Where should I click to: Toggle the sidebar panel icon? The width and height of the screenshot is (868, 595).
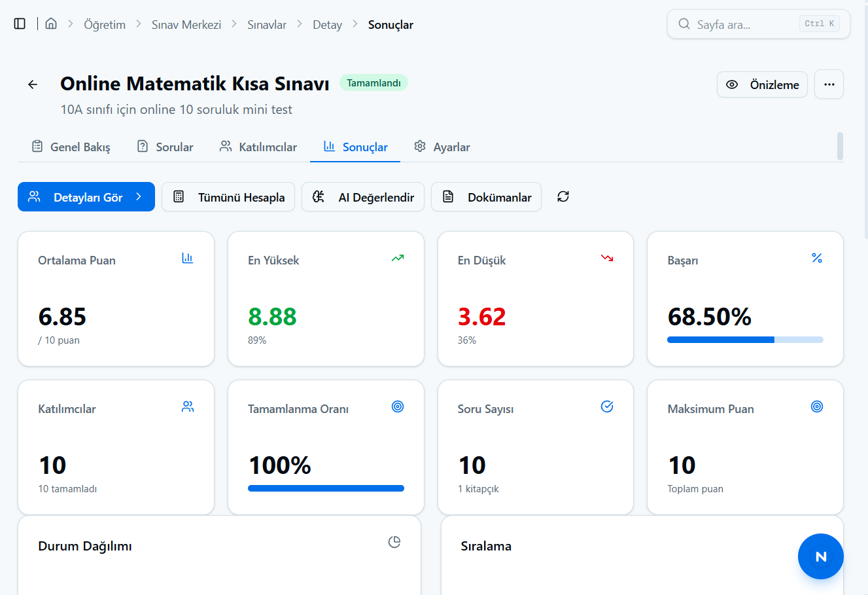[x=20, y=24]
